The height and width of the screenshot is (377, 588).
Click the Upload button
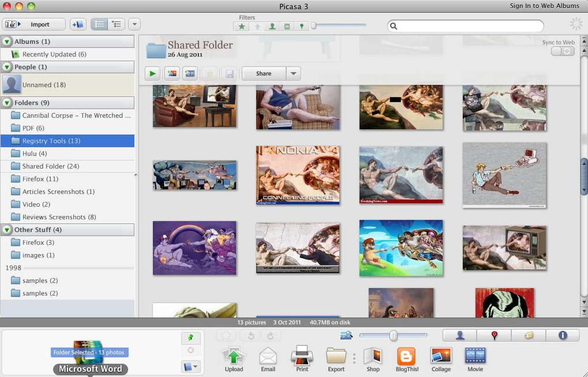234,359
